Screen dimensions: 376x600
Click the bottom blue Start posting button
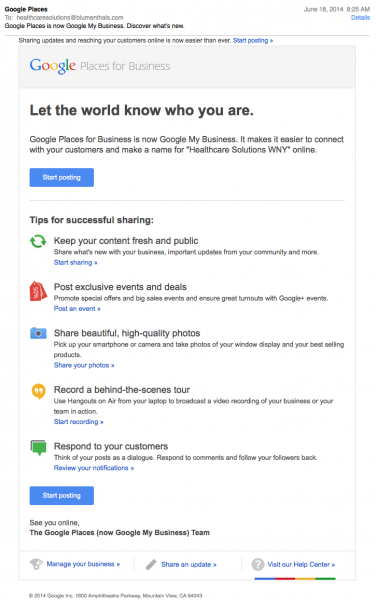(62, 496)
